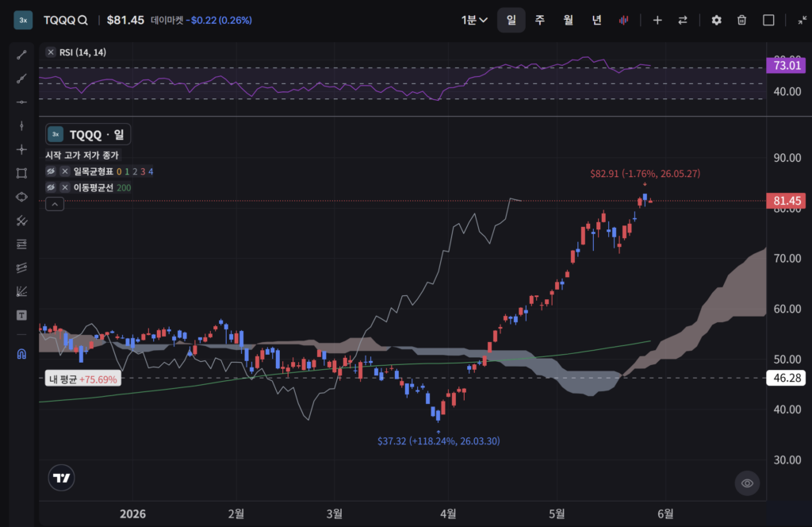Select the trend line drawing tool
The height and width of the screenshot is (527, 812).
(21, 55)
